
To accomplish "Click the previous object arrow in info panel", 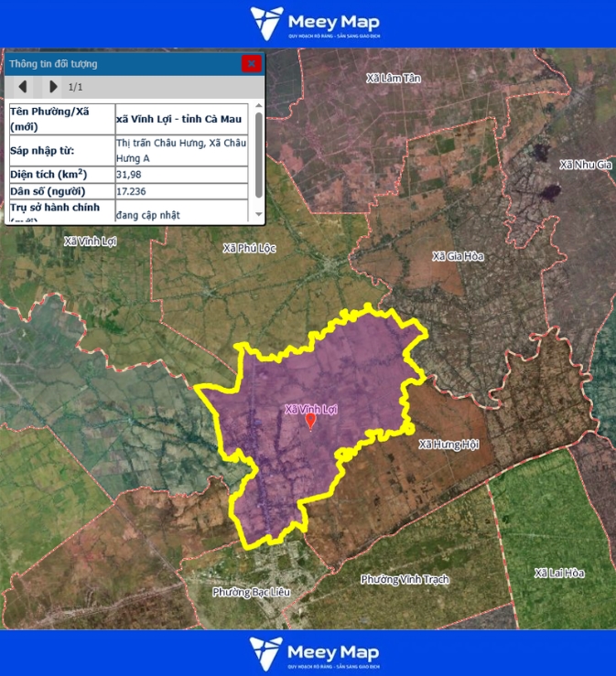I will (23, 87).
